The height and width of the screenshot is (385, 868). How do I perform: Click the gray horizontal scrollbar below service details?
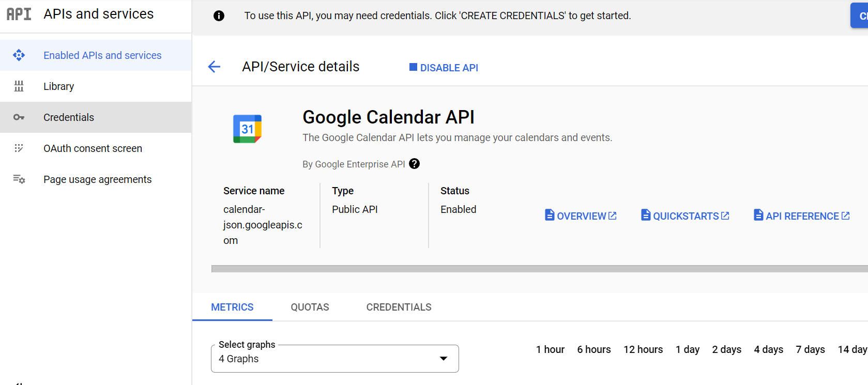coord(540,269)
